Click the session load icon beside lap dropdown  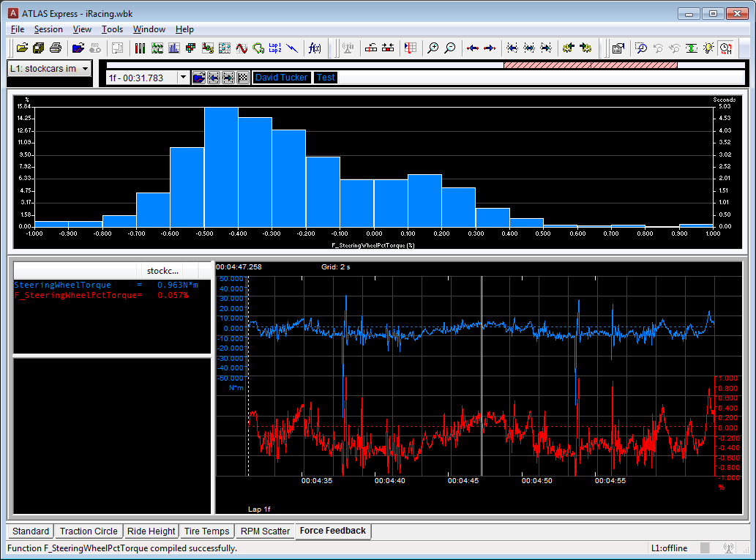tap(198, 78)
